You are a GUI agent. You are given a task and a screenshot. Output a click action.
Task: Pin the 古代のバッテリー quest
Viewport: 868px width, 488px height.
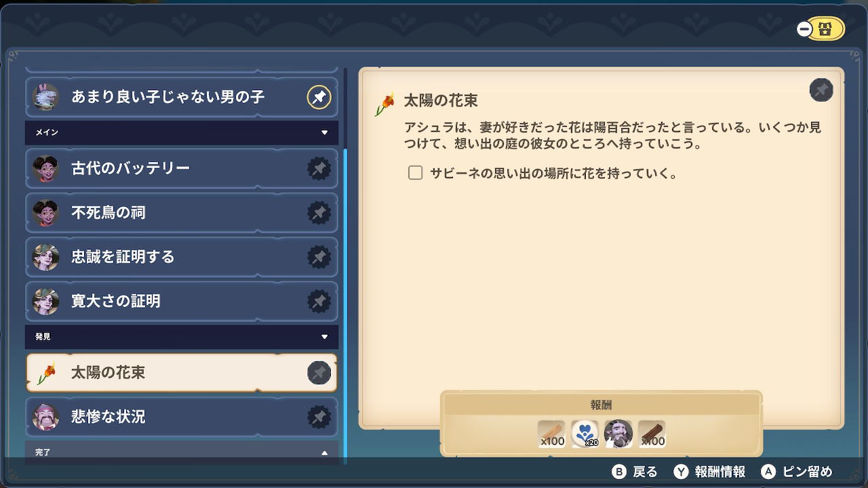319,168
